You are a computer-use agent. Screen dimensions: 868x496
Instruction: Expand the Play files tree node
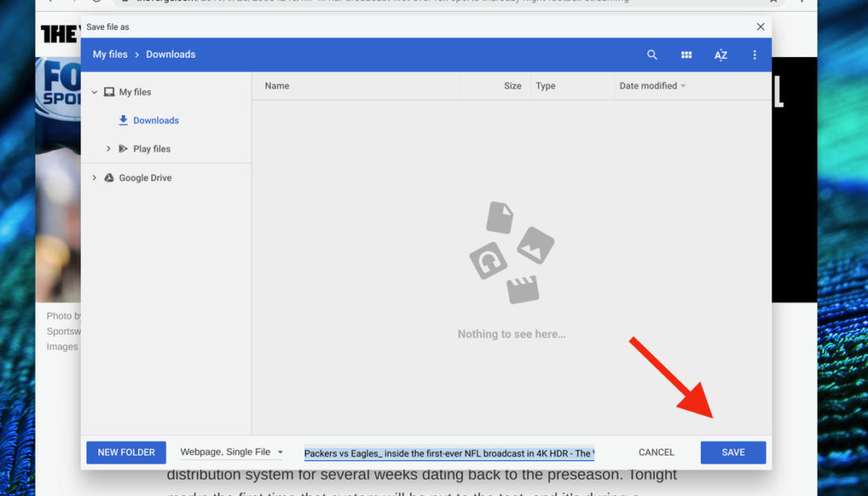pyautogui.click(x=107, y=149)
